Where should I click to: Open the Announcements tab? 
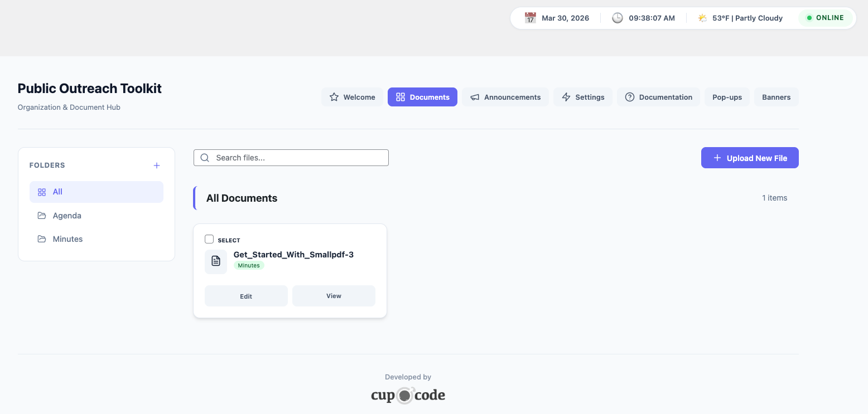click(505, 97)
